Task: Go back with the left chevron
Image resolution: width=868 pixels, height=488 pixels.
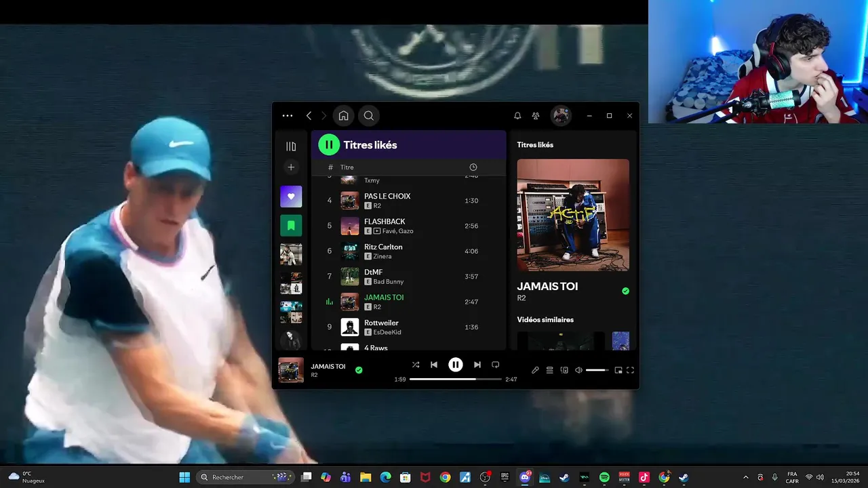Action: (x=309, y=116)
